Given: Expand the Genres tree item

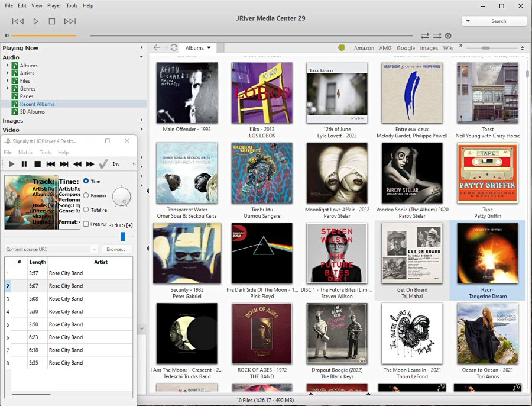Looking at the screenshot, I should point(8,88).
